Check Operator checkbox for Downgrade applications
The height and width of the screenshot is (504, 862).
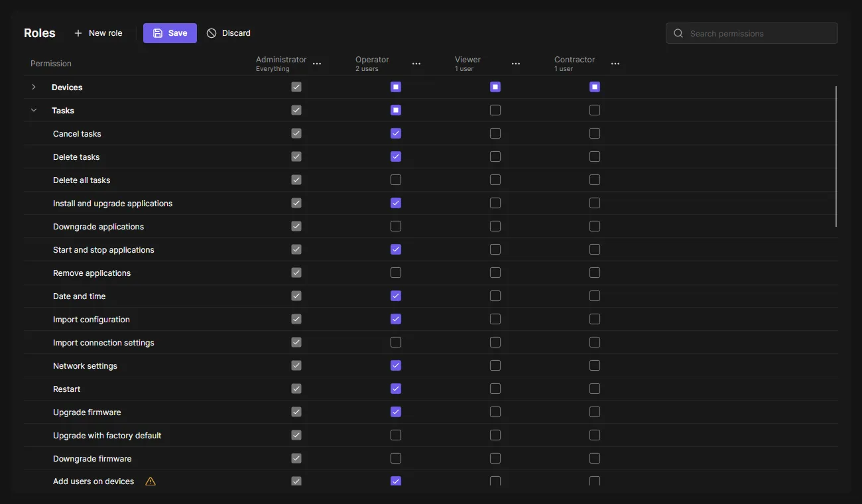click(396, 226)
